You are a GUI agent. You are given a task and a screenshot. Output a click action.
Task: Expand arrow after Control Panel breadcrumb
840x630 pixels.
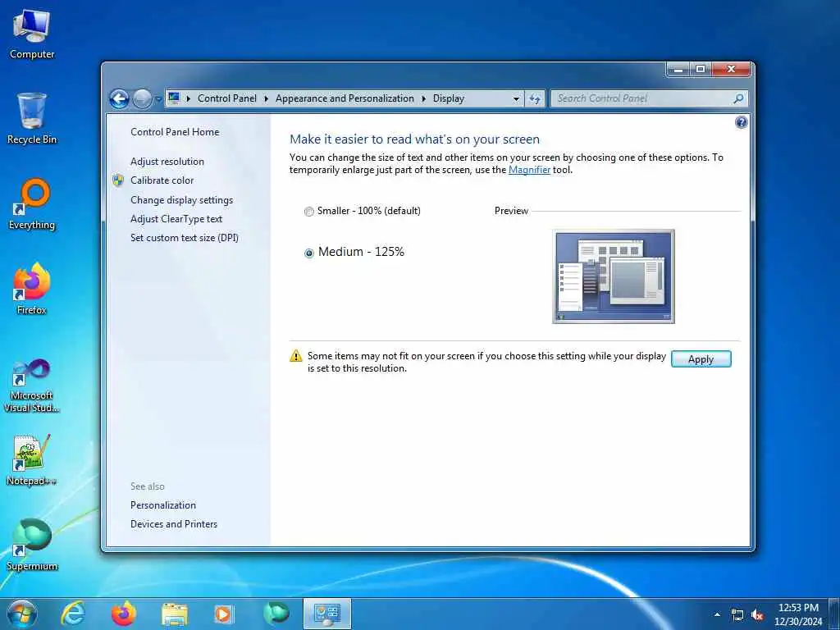(267, 98)
